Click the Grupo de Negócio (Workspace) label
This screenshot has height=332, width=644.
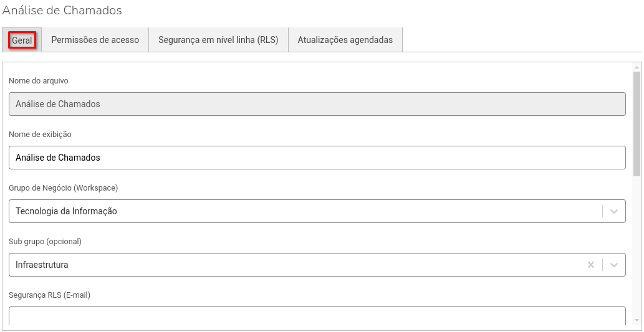pos(64,187)
